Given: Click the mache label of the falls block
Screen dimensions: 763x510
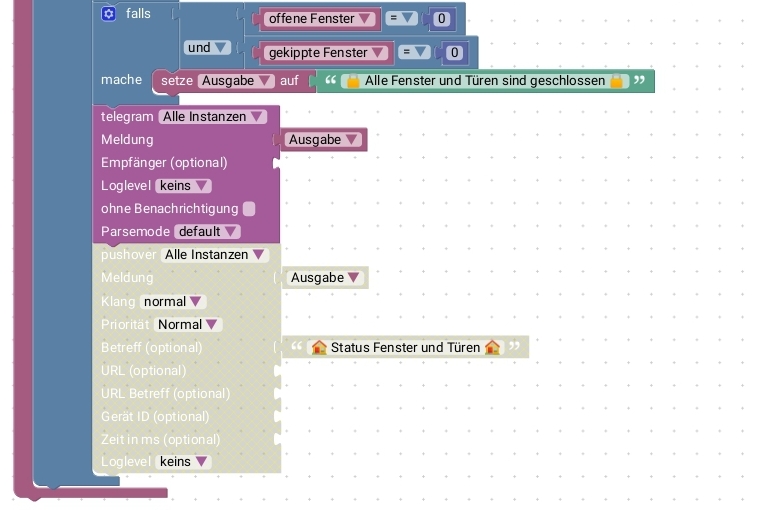Looking at the screenshot, I should 122,80.
